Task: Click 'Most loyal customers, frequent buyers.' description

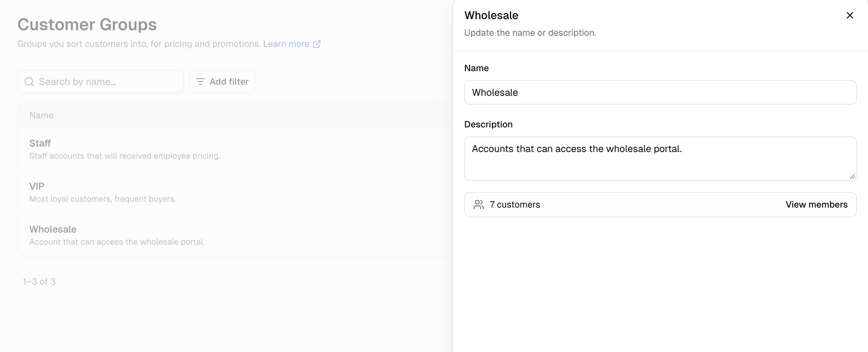Action: pyautogui.click(x=103, y=199)
